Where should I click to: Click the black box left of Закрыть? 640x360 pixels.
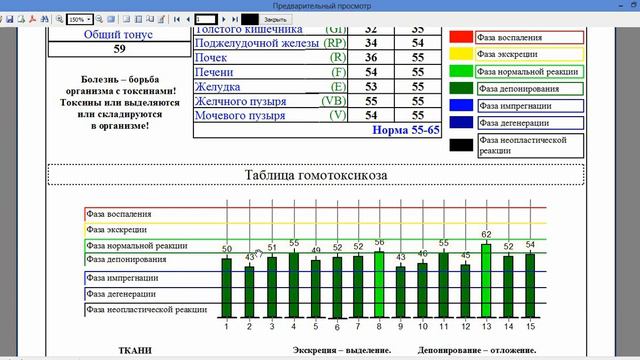pyautogui.click(x=250, y=19)
